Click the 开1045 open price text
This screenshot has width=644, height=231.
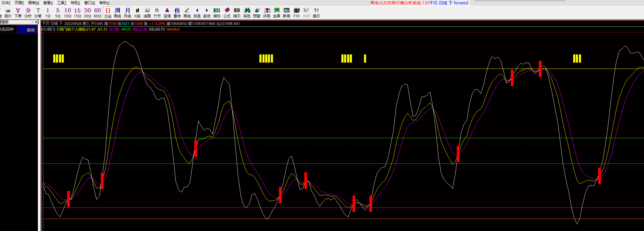click(97, 24)
